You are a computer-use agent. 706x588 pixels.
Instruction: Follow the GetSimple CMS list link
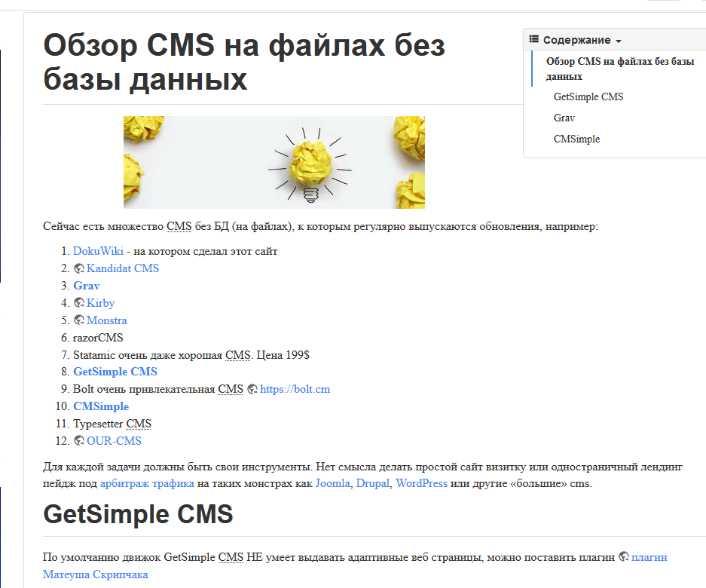(x=115, y=372)
